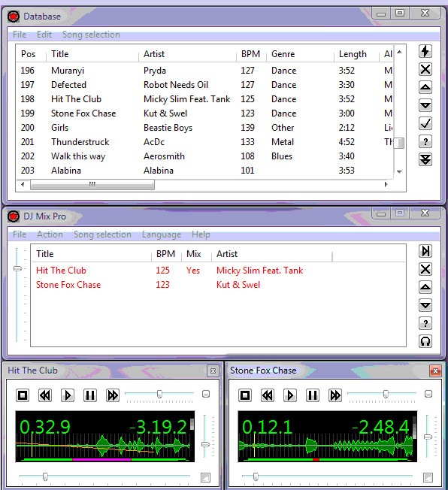Image resolution: width=448 pixels, height=490 pixels.
Task: Open Song selection menu in DJ Mix Pro
Action: [102, 234]
